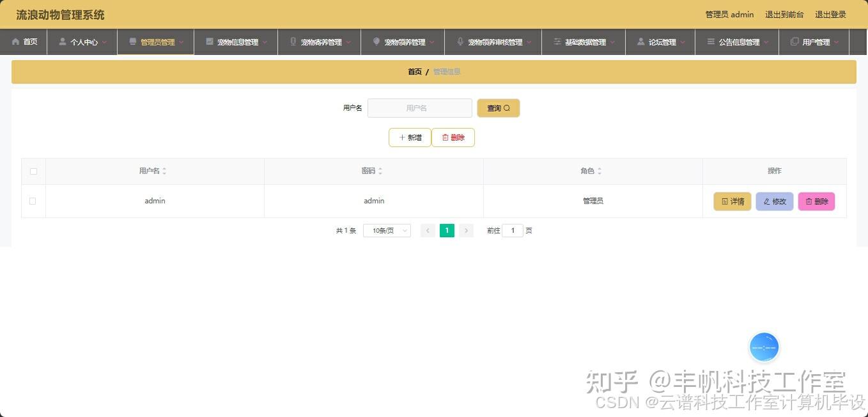Click the 新增 add button
This screenshot has width=868, height=417.
coord(410,138)
